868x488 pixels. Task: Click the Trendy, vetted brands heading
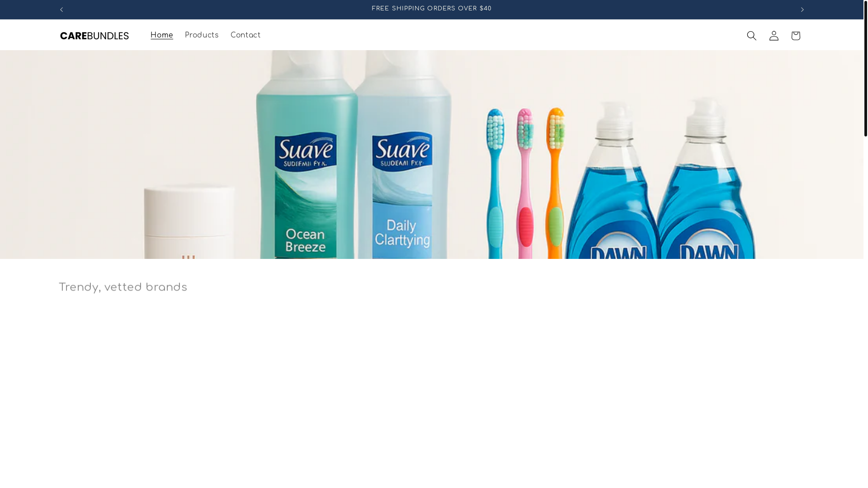pos(123,287)
